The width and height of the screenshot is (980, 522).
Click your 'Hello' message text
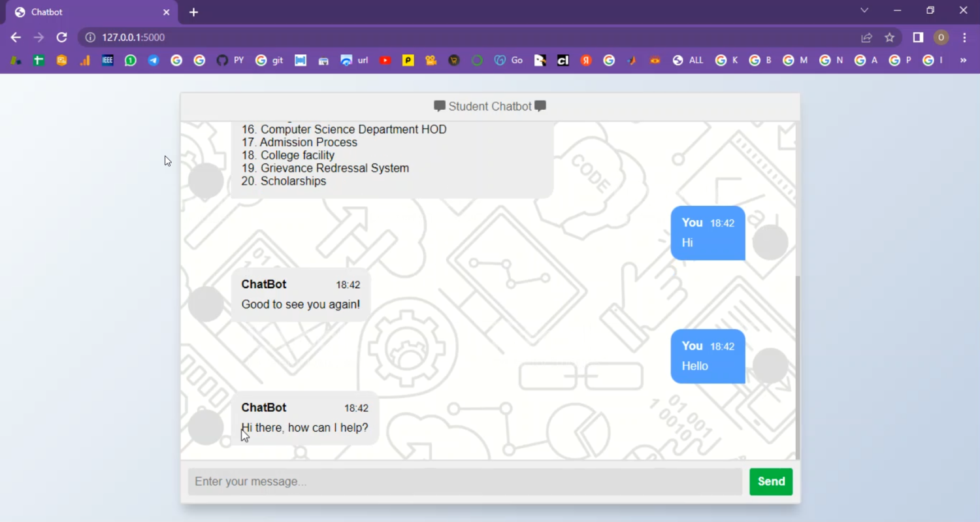(x=695, y=367)
